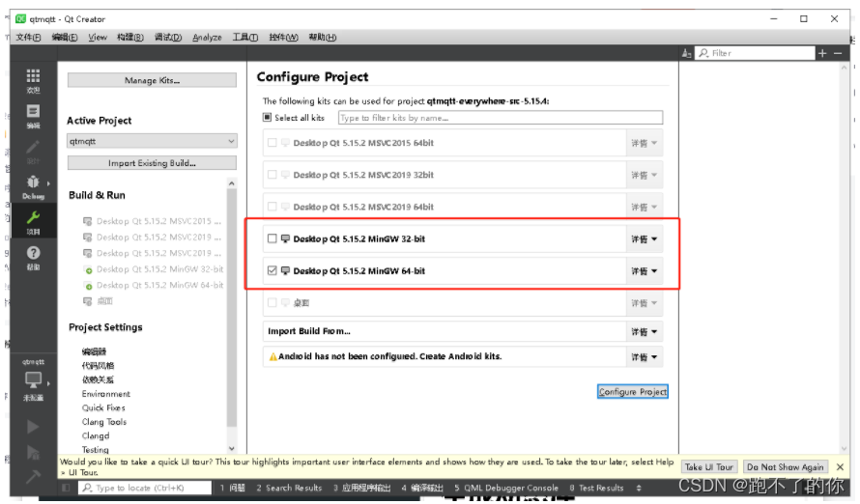Click the project sidebar scroll-down arrow
The height and width of the screenshot is (504, 860).
pyautogui.click(x=232, y=448)
